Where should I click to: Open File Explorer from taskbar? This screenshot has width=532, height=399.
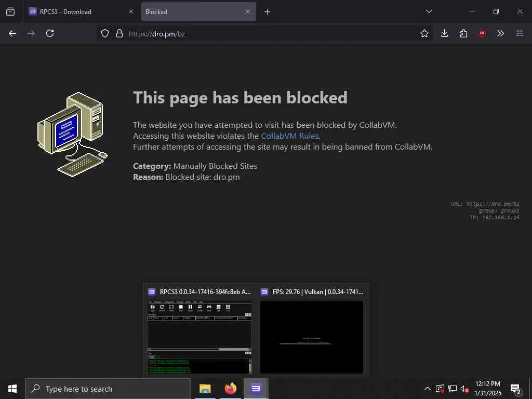click(205, 389)
